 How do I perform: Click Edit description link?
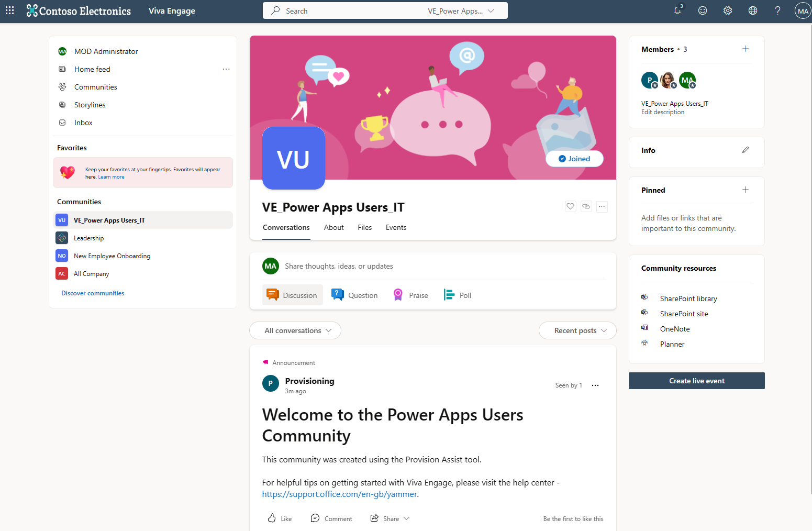[663, 112]
